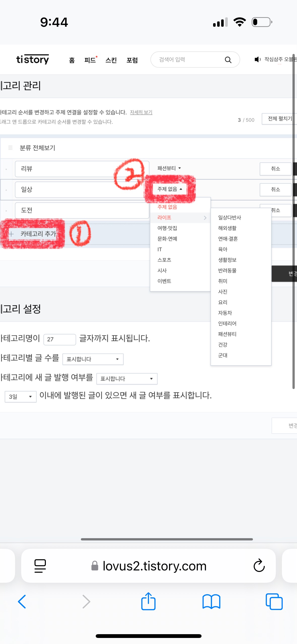Collapse the 주제 없음 dropdown for 일상

pos(170,189)
